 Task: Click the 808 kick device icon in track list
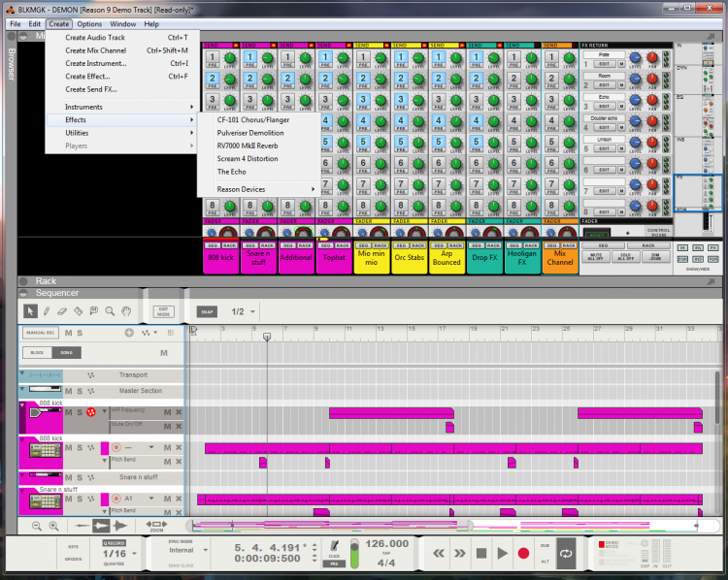click(45, 450)
